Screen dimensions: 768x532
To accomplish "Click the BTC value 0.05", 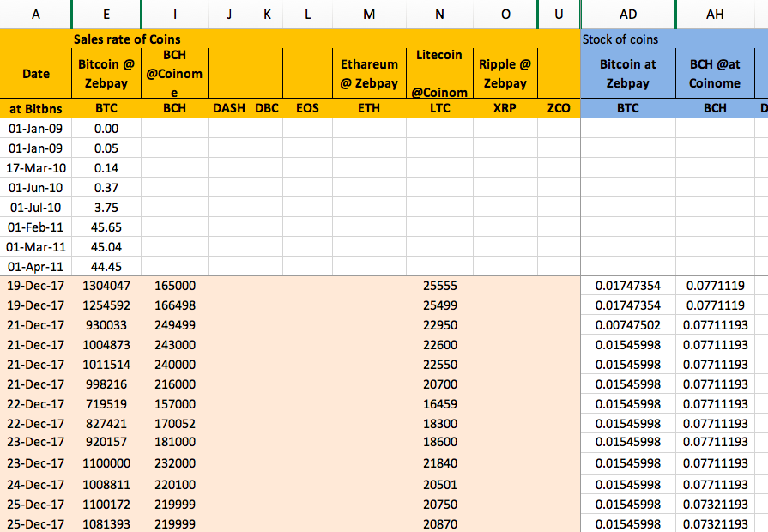I will (106, 148).
